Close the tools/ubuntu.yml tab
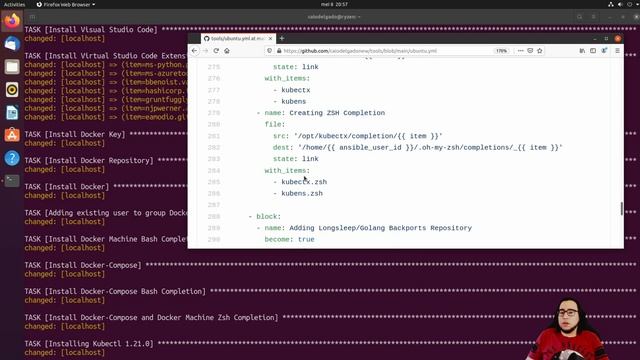640x360 pixels. (x=270, y=38)
